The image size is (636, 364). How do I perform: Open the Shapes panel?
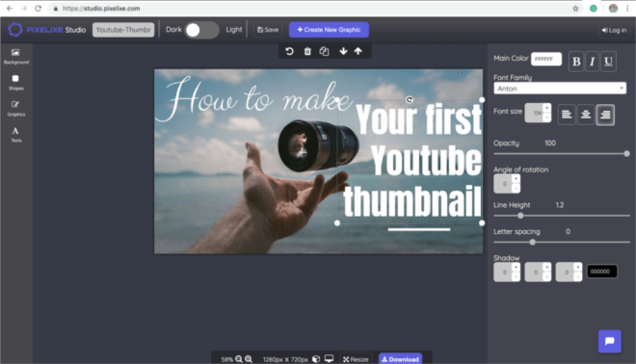[15, 83]
